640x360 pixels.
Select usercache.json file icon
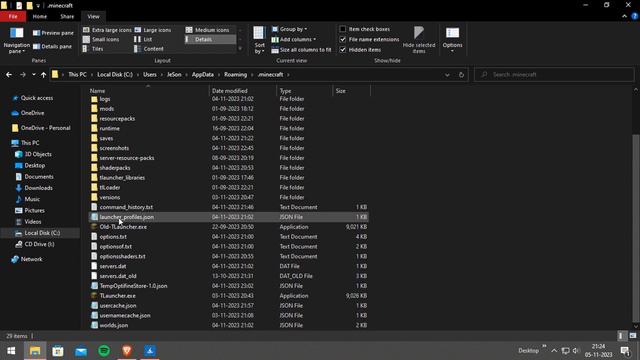(94, 305)
